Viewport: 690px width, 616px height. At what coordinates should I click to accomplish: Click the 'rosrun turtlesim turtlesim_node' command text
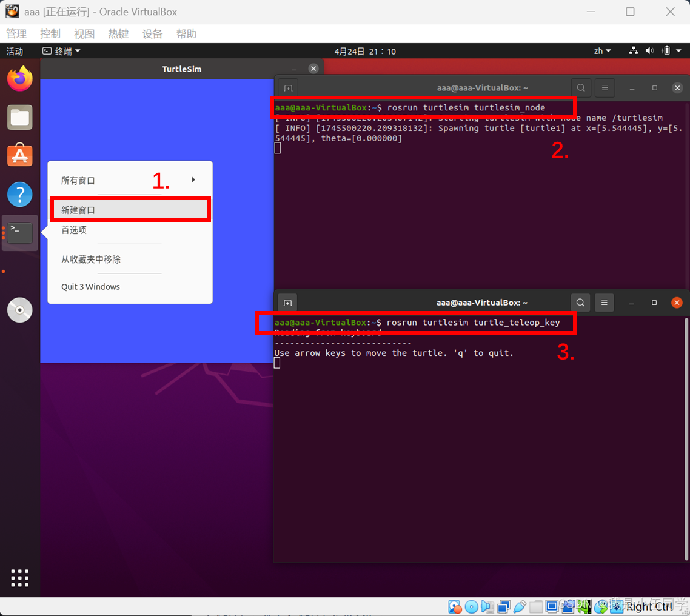(466, 108)
